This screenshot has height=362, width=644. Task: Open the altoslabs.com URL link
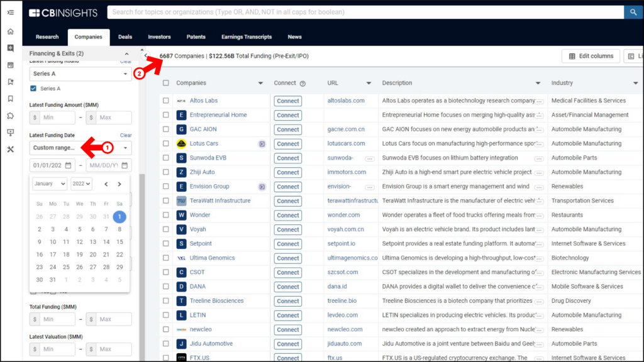(346, 101)
